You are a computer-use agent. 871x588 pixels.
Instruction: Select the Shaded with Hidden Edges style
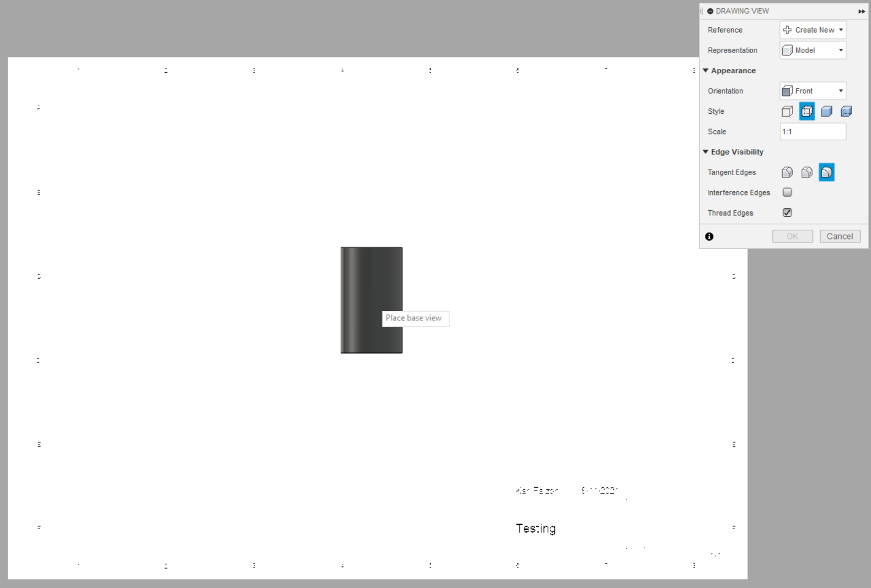click(847, 111)
